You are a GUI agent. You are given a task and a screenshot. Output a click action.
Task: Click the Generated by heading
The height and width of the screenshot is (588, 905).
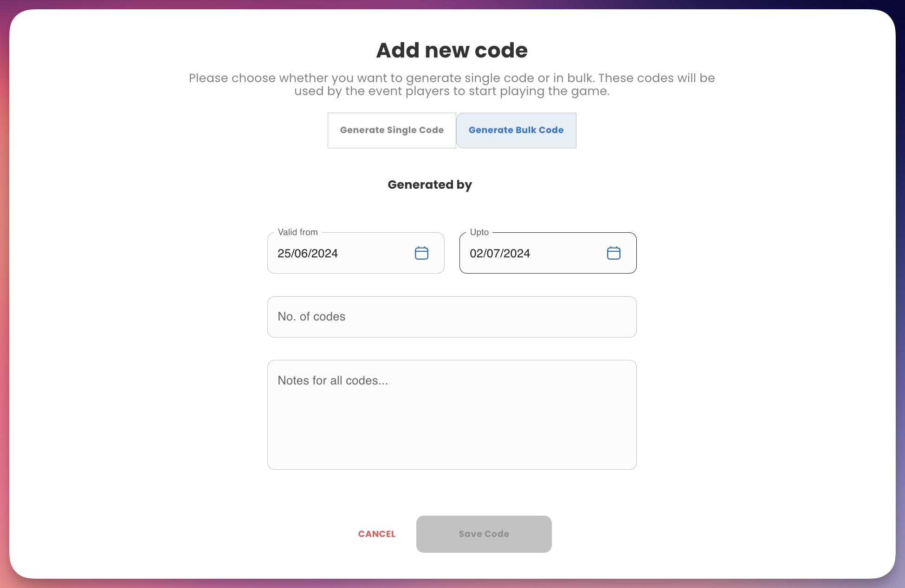[x=430, y=185]
